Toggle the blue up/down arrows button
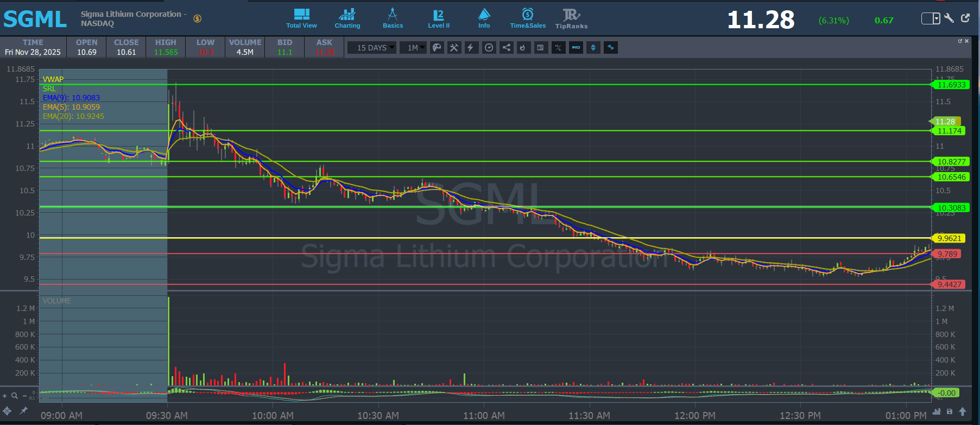The image size is (980, 425). click(x=593, y=48)
